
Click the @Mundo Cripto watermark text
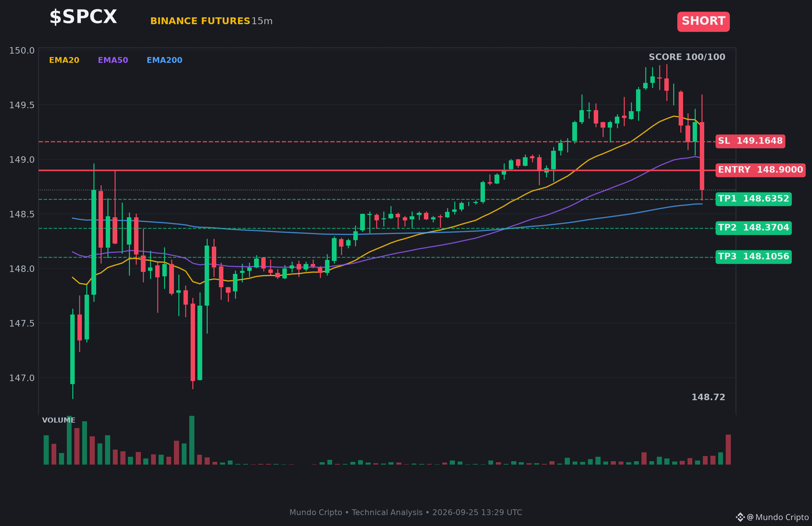778,517
